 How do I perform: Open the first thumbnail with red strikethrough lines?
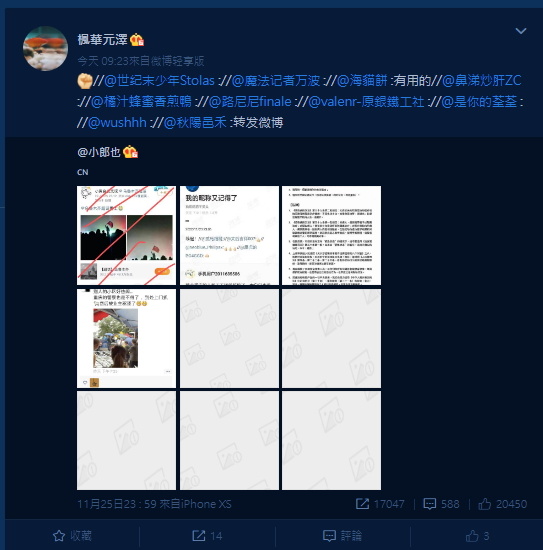[x=126, y=235]
